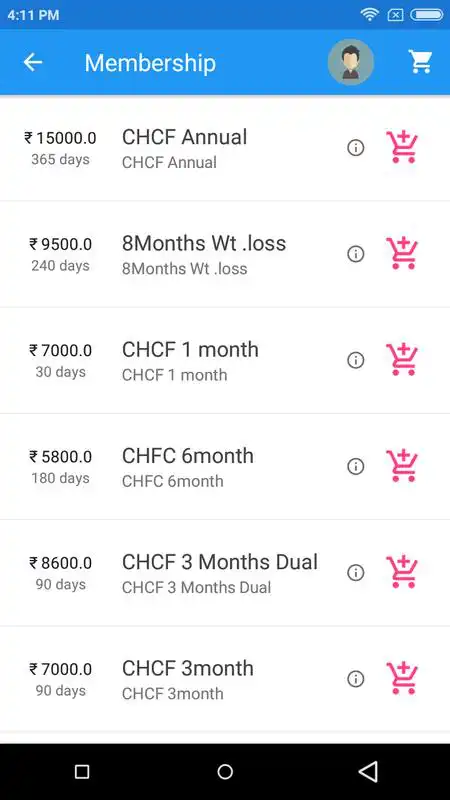View info for CHCF 1 month

click(356, 360)
